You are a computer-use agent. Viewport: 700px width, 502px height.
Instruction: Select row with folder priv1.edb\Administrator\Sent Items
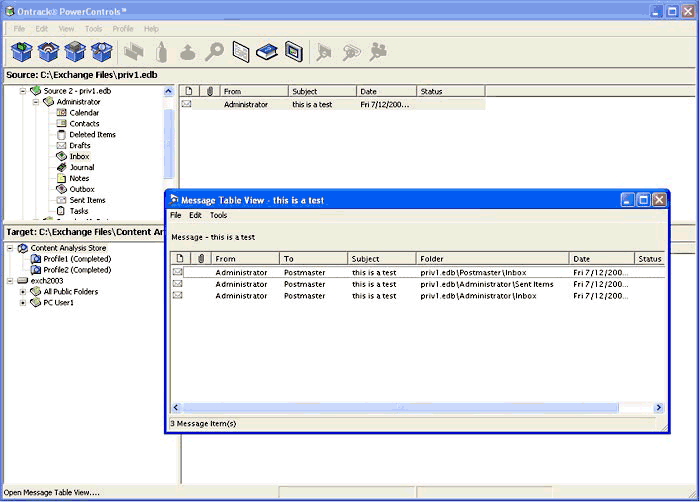click(418, 284)
